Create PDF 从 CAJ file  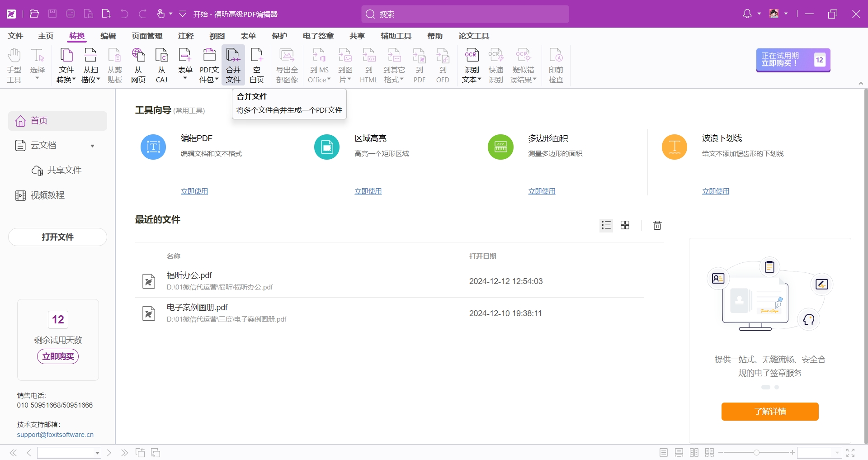[x=162, y=65]
